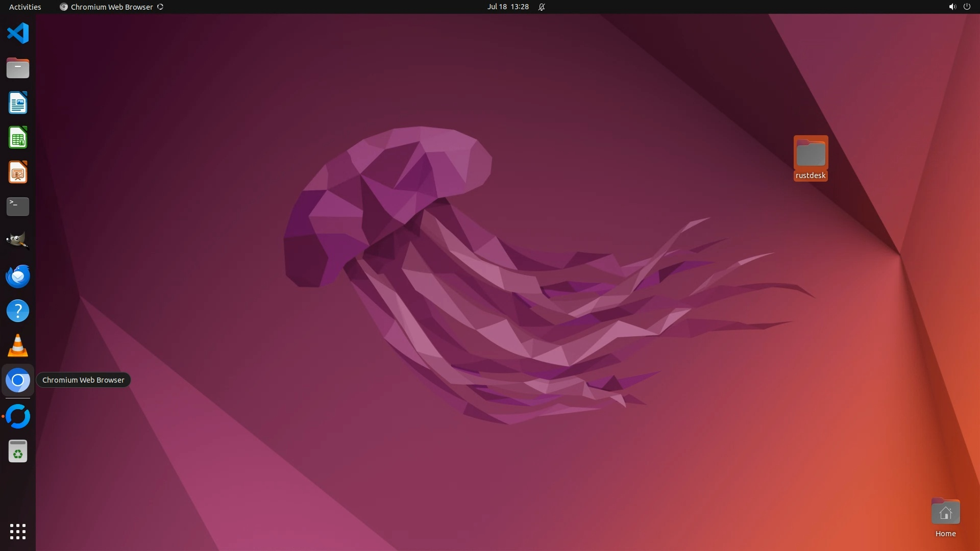Select the Home folder on desktop

click(945, 517)
